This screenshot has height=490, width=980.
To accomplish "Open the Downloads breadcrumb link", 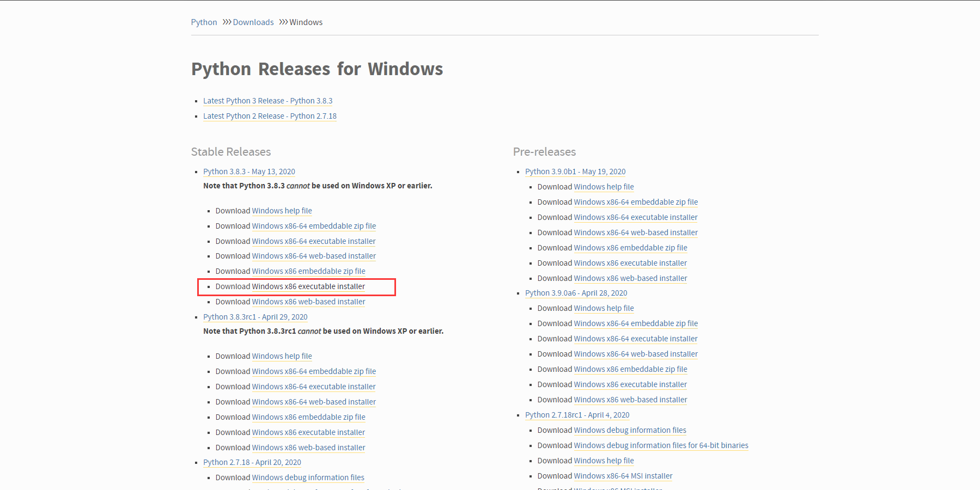I will click(x=253, y=22).
